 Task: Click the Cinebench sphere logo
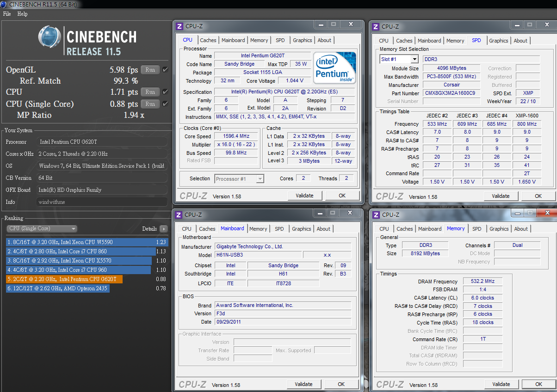point(50,38)
